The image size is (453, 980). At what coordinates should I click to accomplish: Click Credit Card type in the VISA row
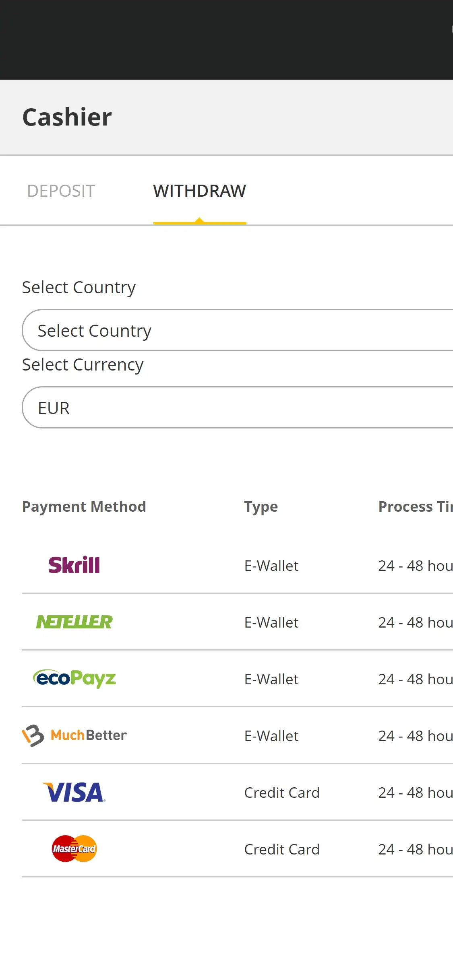coord(282,793)
